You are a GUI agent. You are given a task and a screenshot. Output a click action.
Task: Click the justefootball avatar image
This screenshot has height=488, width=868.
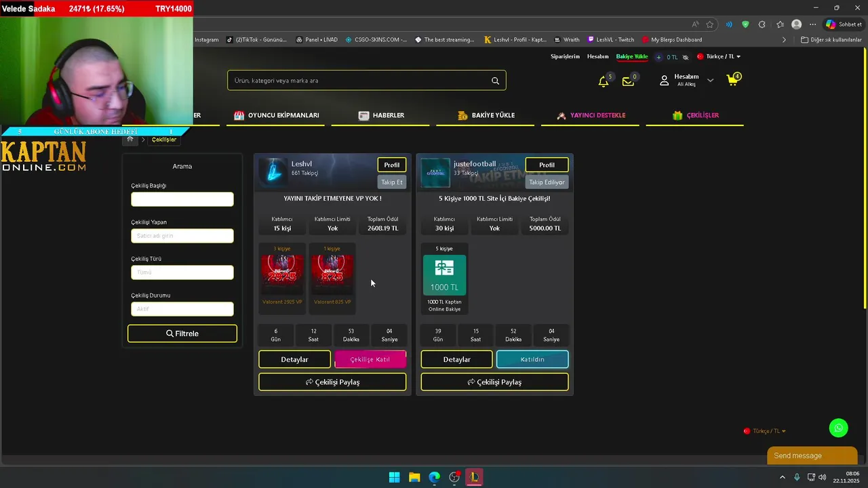coord(435,172)
